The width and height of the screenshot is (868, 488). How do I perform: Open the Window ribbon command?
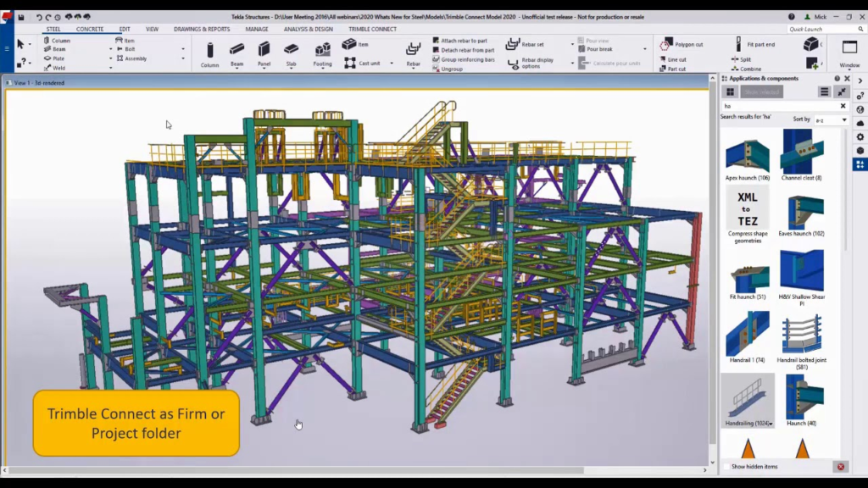[x=849, y=53]
